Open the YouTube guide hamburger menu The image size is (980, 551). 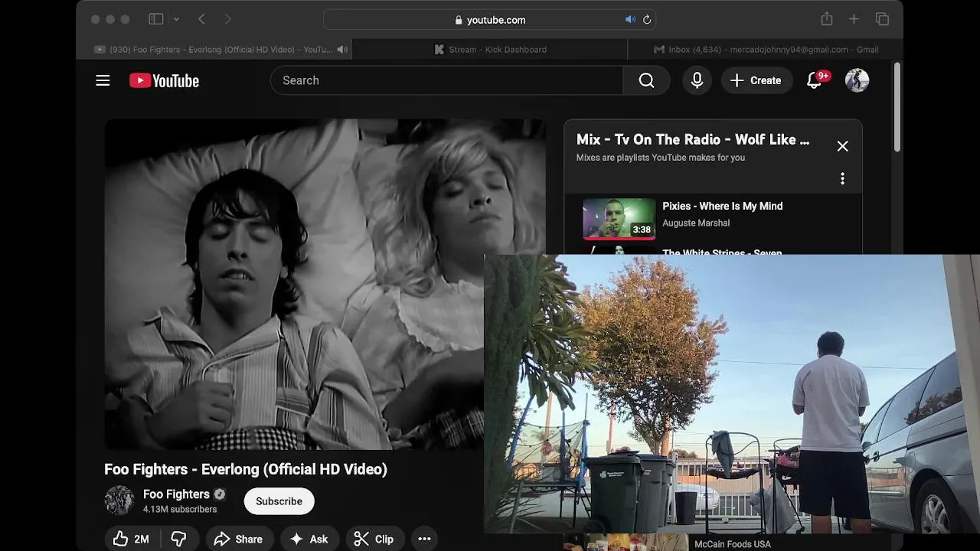(x=103, y=80)
